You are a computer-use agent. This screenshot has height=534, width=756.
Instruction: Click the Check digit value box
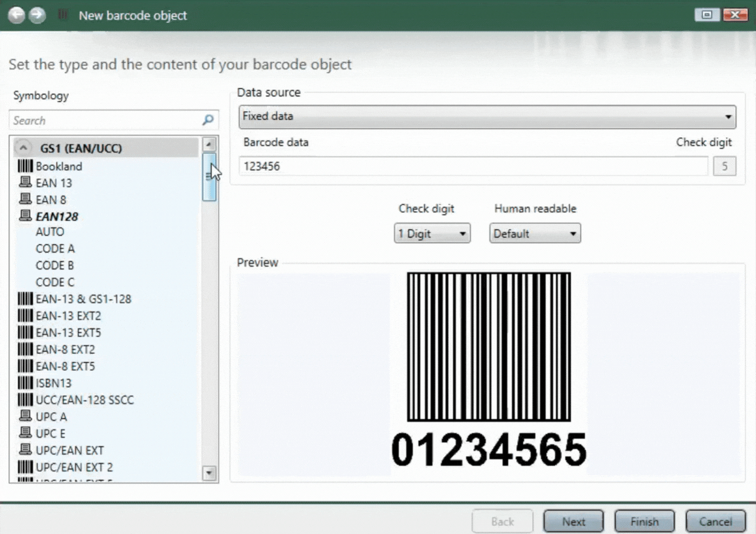[725, 166]
